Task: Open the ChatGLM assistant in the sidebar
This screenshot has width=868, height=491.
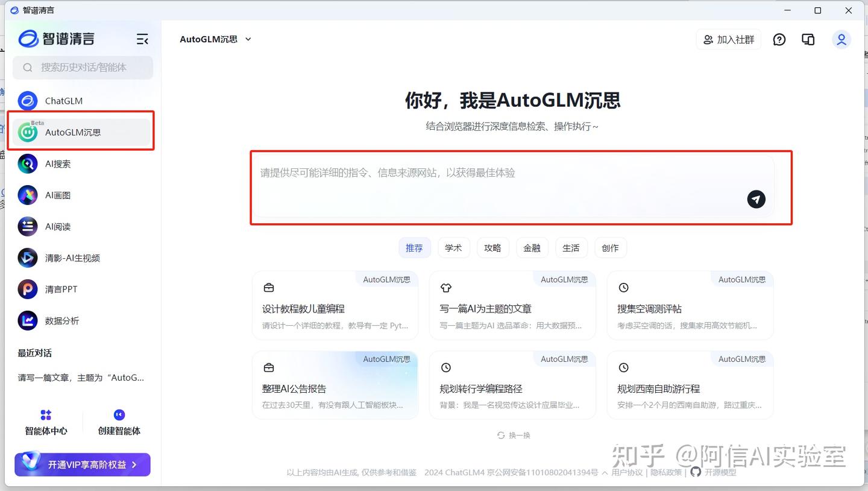Action: point(64,101)
